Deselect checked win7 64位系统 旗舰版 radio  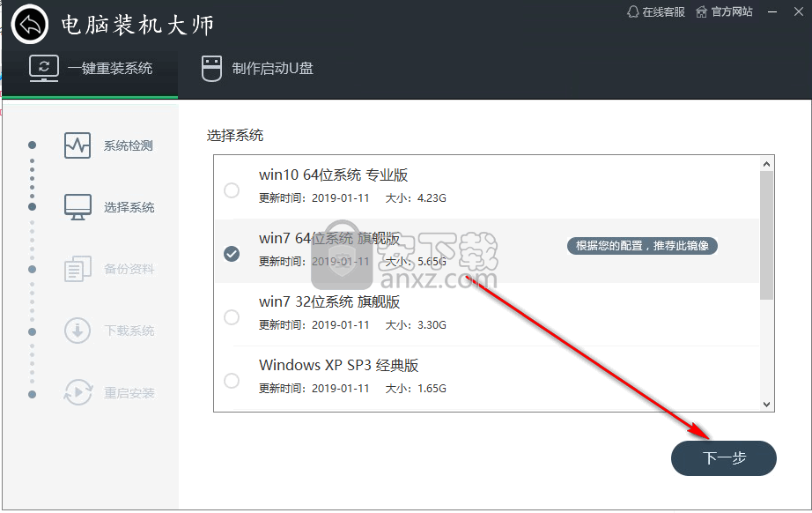(x=232, y=253)
